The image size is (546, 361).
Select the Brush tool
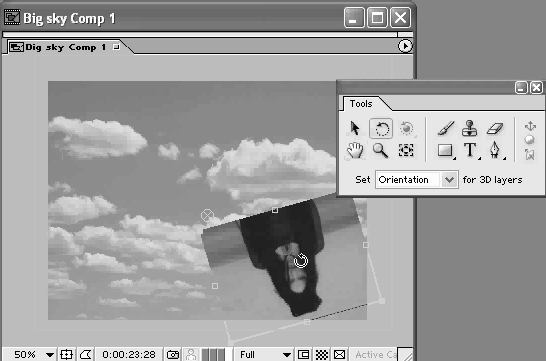coord(446,128)
